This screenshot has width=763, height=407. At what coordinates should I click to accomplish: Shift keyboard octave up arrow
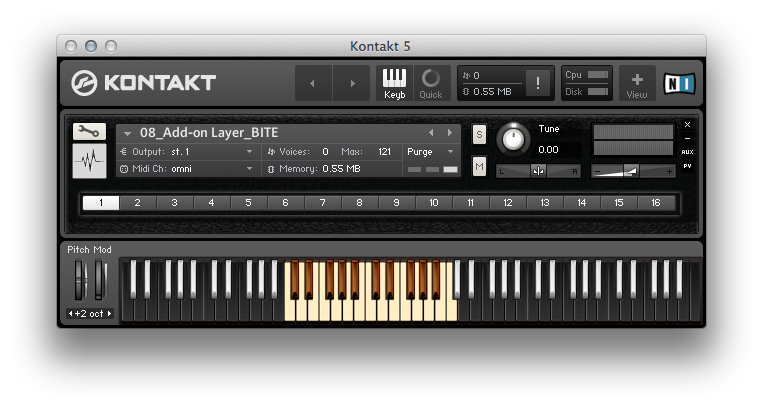click(x=109, y=314)
